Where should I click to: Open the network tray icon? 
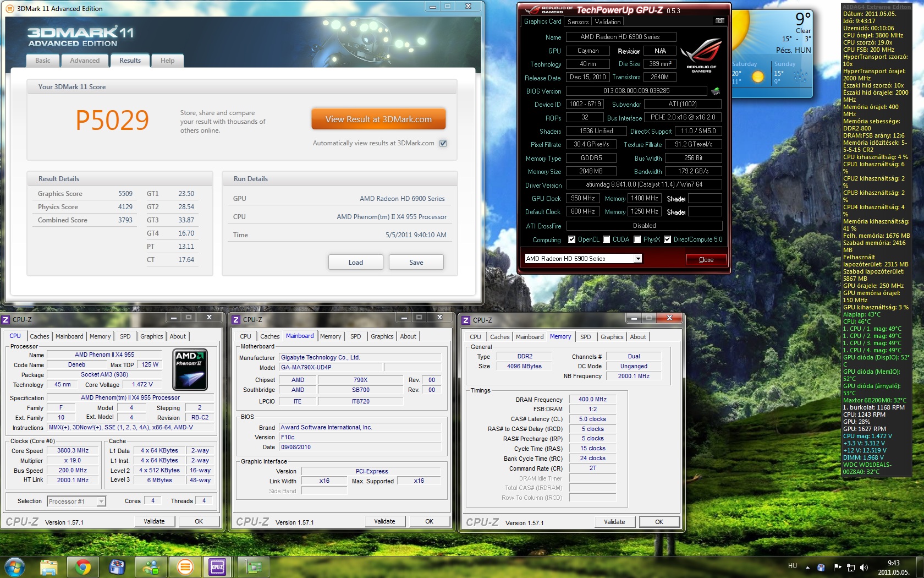click(850, 567)
